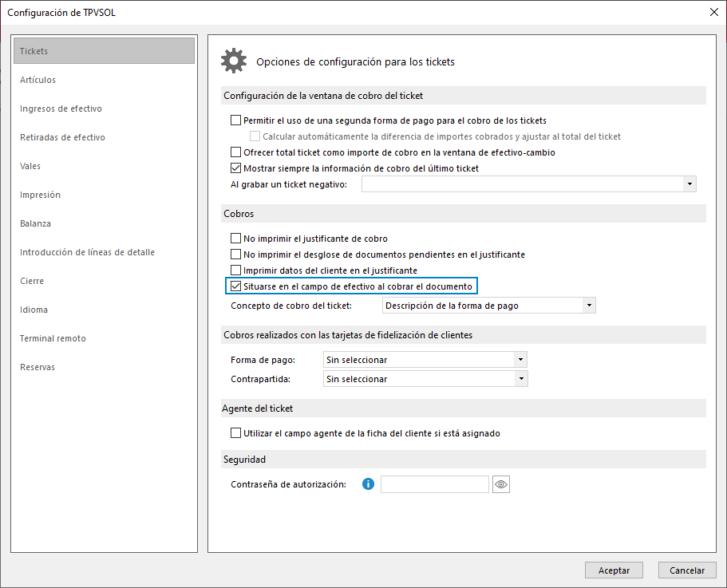
Task: Focus the Contraseña de autorización field
Action: [x=434, y=484]
